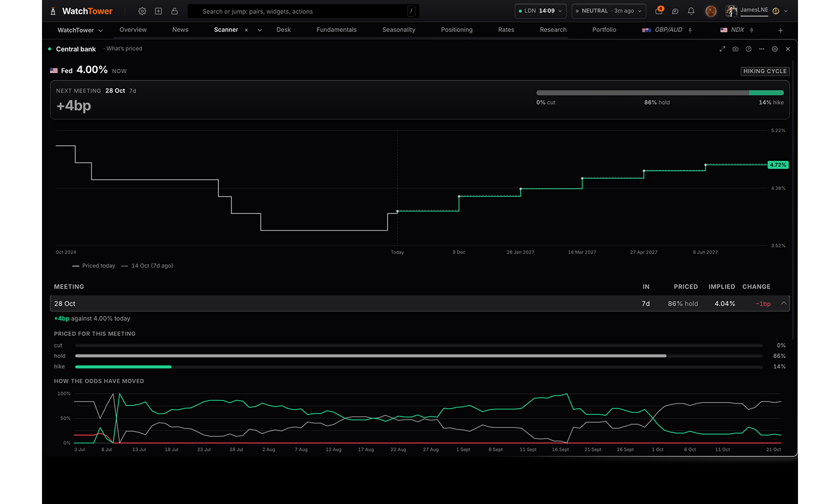Switch to the Portfolio tab
The height and width of the screenshot is (504, 840).
[604, 30]
